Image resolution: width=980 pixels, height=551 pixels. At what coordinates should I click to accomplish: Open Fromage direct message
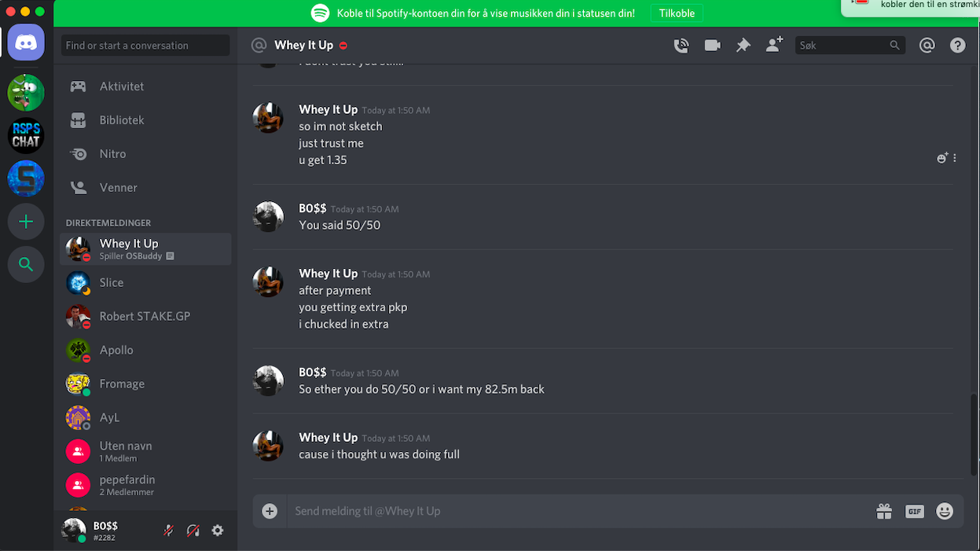(145, 384)
